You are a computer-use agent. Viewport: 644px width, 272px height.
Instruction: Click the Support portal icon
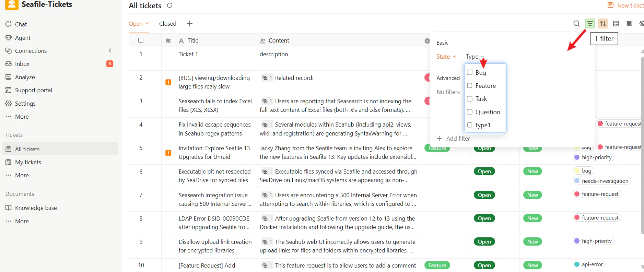click(9, 90)
